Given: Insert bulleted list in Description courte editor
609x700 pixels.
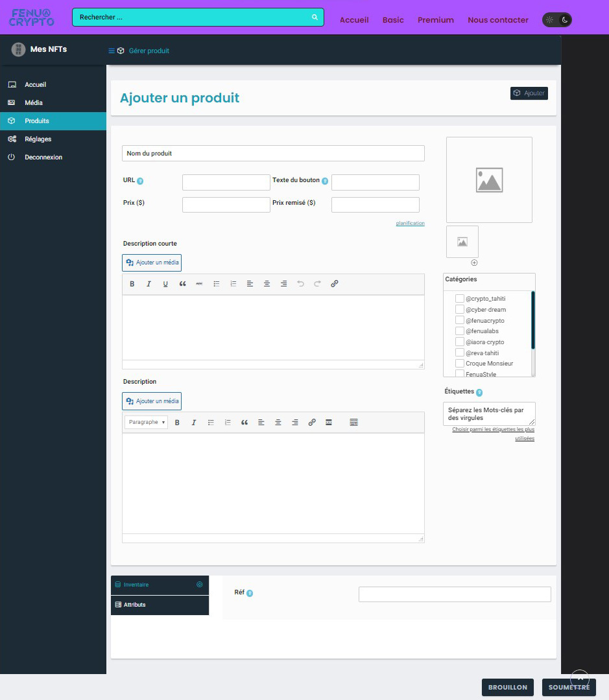Looking at the screenshot, I should [x=216, y=284].
